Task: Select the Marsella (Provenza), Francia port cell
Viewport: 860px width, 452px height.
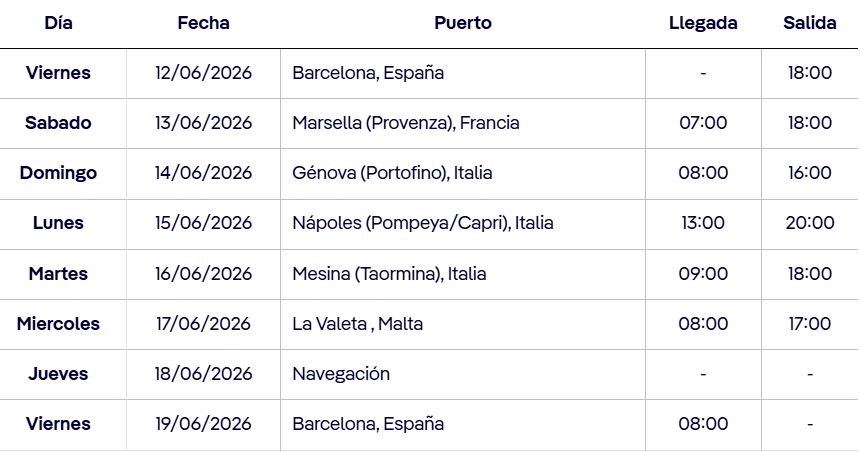Action: click(x=406, y=123)
